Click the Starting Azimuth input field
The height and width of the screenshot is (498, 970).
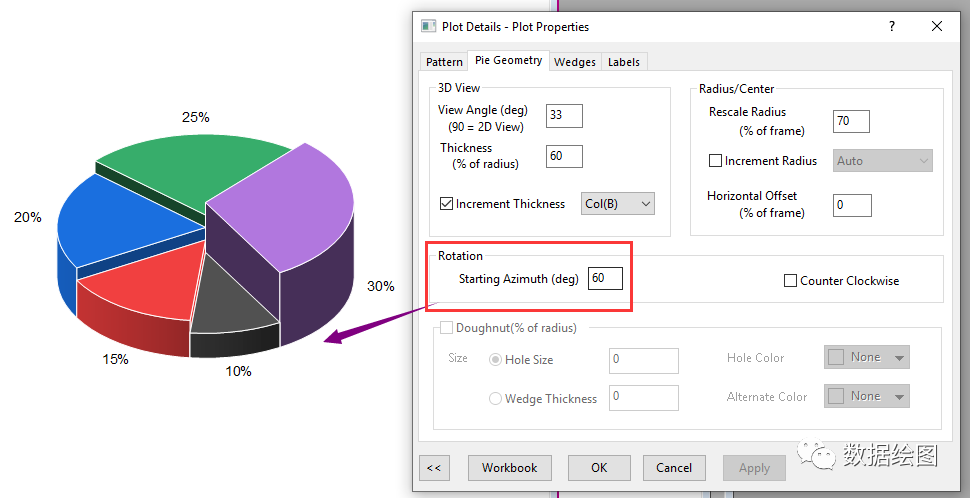tap(605, 278)
